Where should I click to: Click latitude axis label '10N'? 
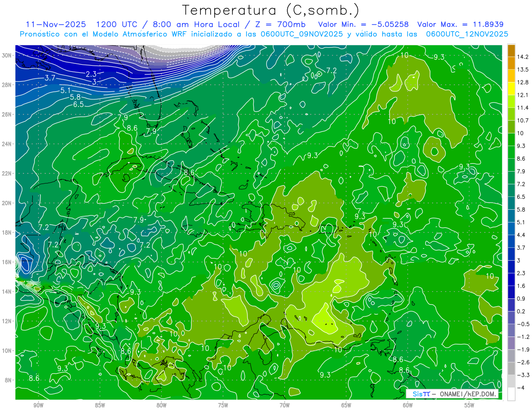(x=7, y=351)
